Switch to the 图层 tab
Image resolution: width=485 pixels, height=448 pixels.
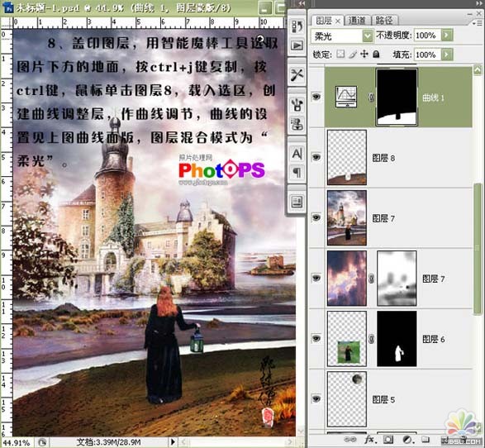[x=324, y=21]
